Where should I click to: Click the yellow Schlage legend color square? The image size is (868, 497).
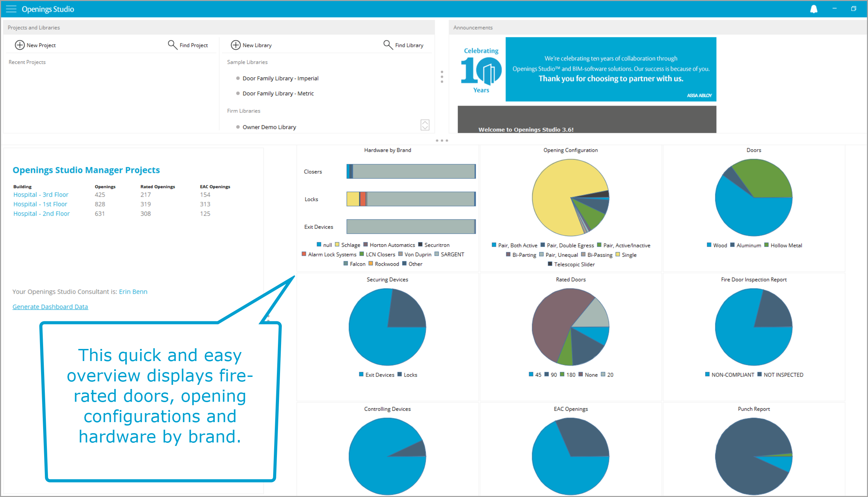(337, 245)
